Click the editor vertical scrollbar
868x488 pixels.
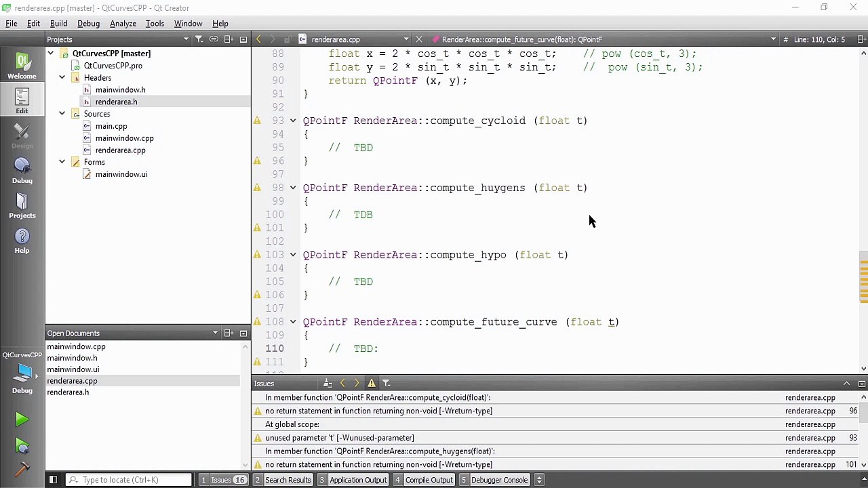(863, 210)
